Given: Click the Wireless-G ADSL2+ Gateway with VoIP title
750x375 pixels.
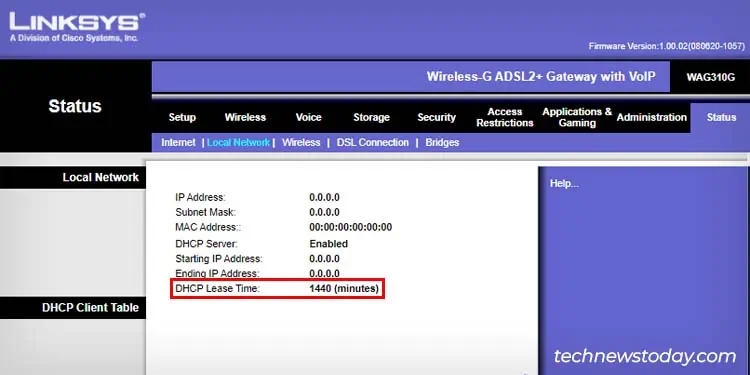Looking at the screenshot, I should click(541, 77).
